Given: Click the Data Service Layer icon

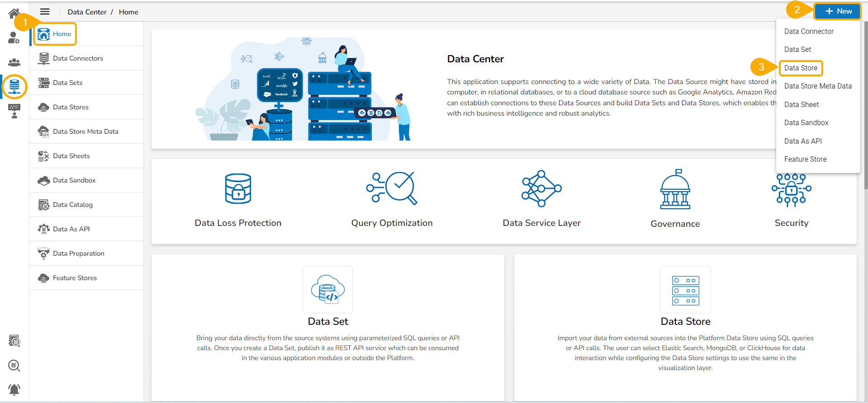Looking at the screenshot, I should click(x=541, y=188).
